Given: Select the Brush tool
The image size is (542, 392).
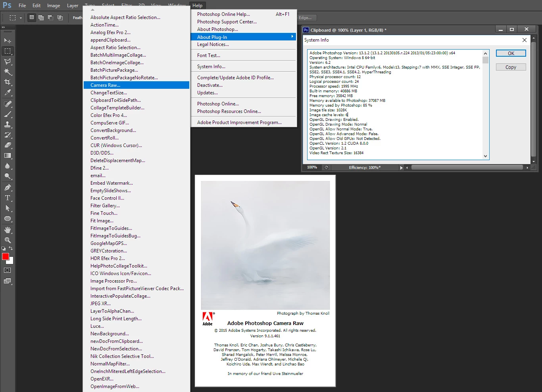Looking at the screenshot, I should pyautogui.click(x=8, y=114).
